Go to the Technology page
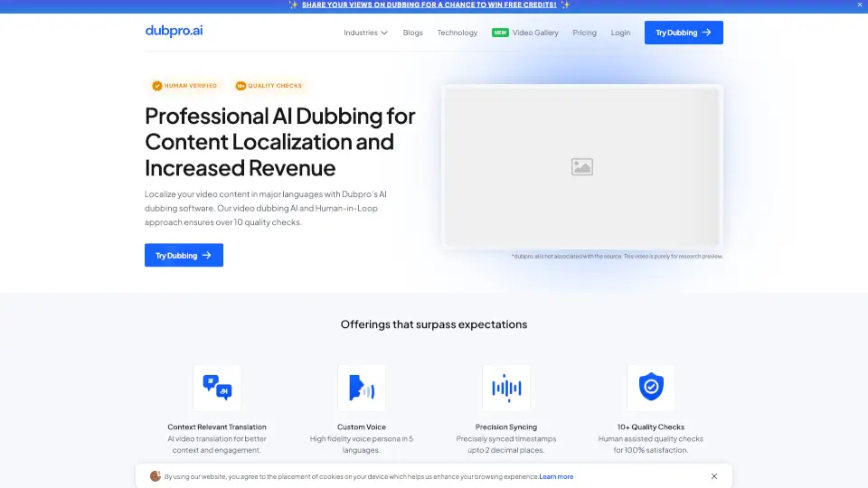Screen dimensions: 868x488 pos(458,33)
